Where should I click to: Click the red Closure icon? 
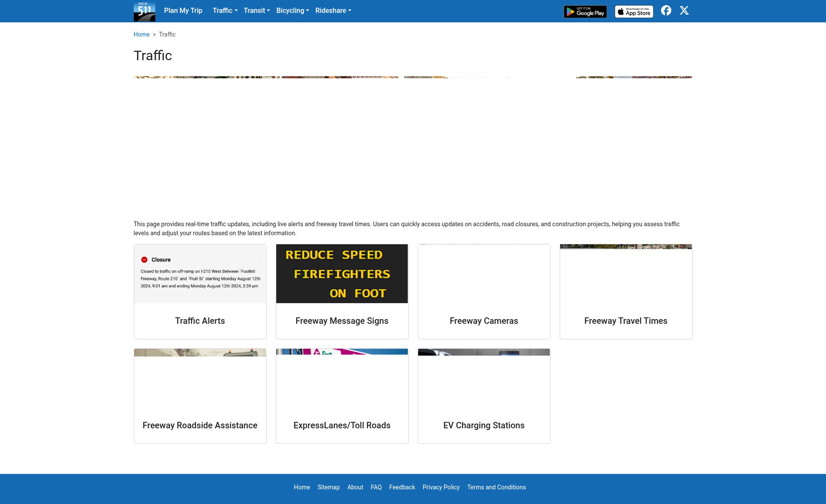coord(145,260)
